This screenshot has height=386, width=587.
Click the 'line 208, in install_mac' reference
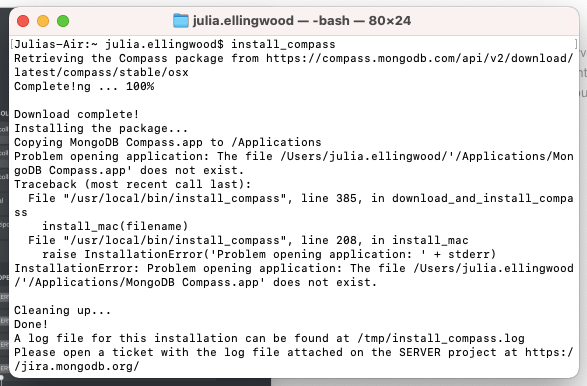coord(384,240)
